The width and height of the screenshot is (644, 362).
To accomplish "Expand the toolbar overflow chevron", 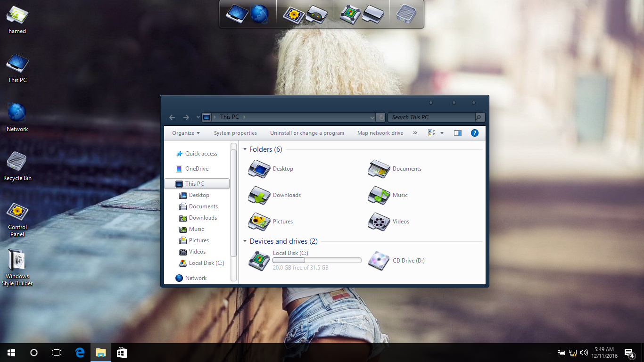I will (415, 133).
